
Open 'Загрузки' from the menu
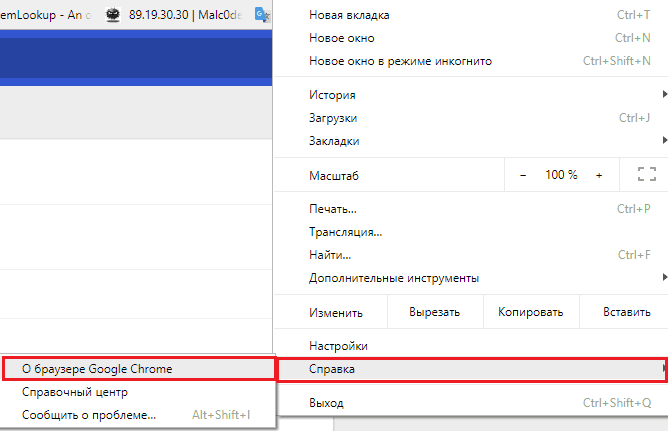click(471, 118)
